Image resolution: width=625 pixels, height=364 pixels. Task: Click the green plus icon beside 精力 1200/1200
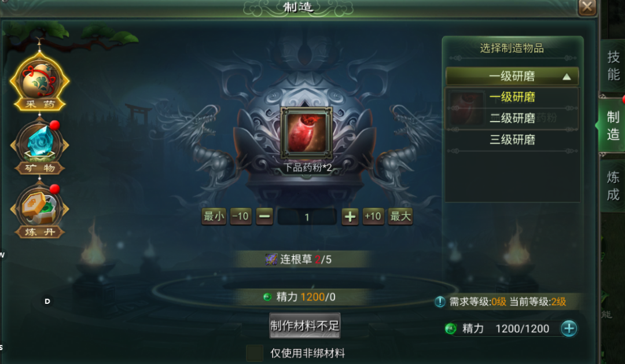point(569,329)
